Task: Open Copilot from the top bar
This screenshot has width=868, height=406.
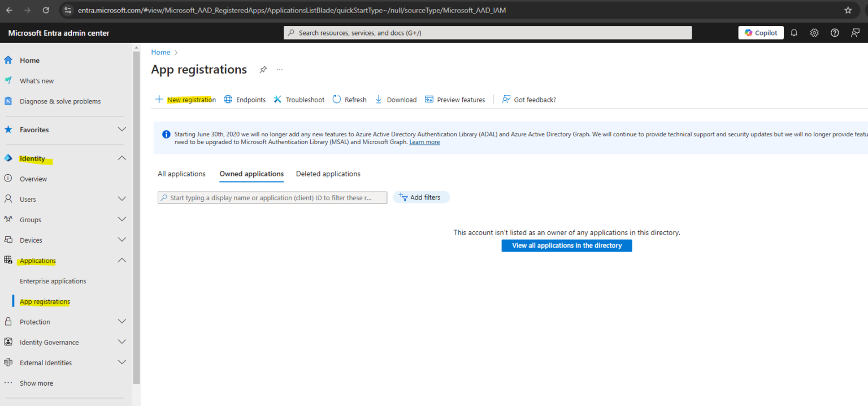Action: coord(761,32)
